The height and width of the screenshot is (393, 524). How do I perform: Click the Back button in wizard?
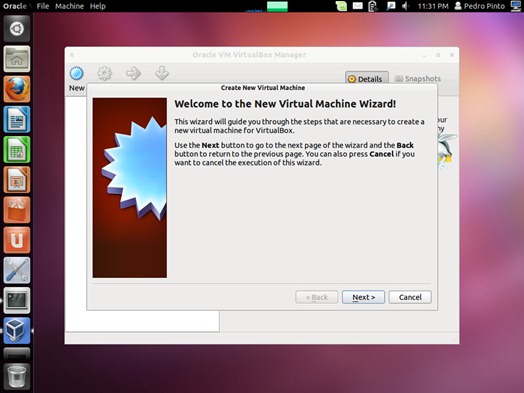[x=316, y=297]
